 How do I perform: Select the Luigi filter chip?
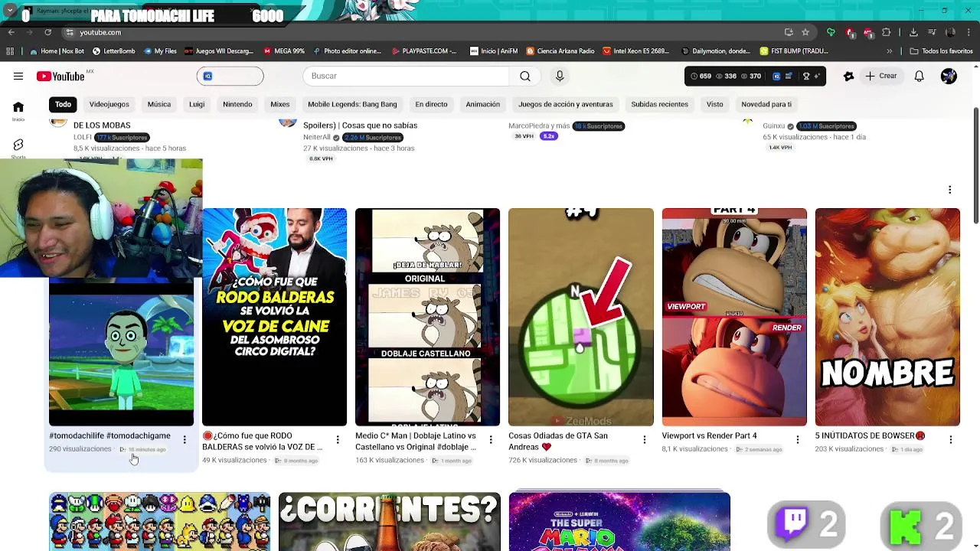click(x=197, y=104)
